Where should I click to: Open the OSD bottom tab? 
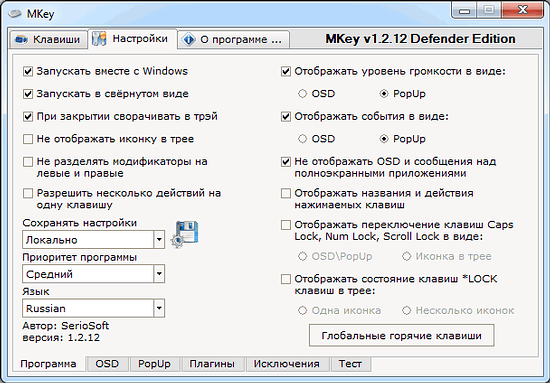(107, 364)
